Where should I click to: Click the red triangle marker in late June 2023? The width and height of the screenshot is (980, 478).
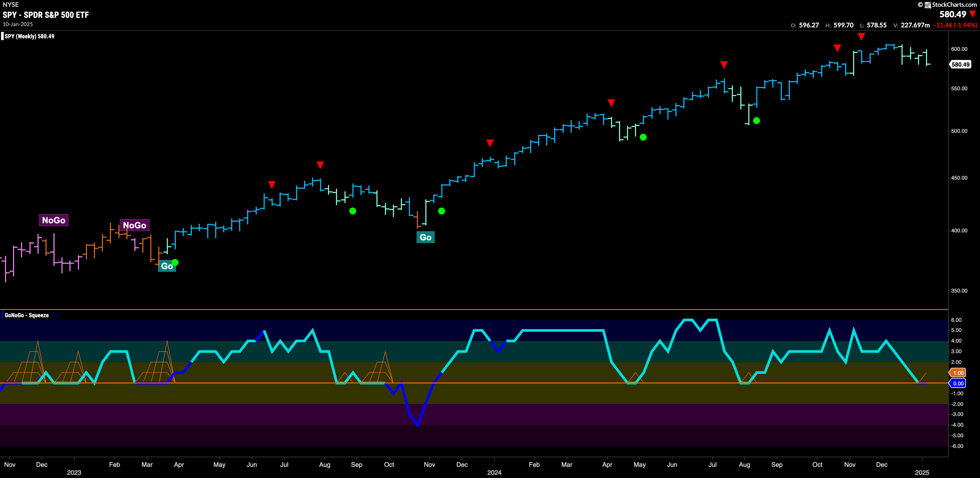pyautogui.click(x=272, y=185)
